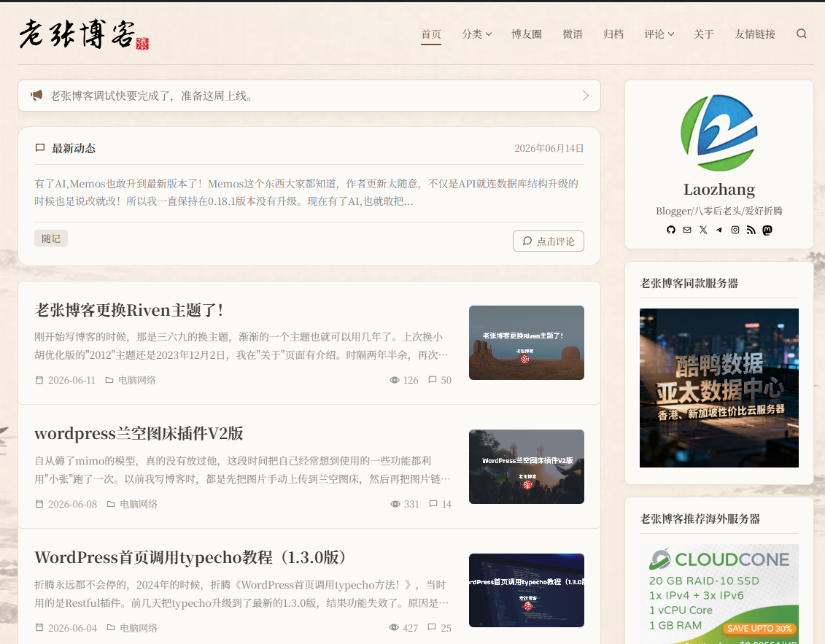Screen dimensions: 825x644
Task: Open the 归档 nav item
Action: [x=613, y=34]
